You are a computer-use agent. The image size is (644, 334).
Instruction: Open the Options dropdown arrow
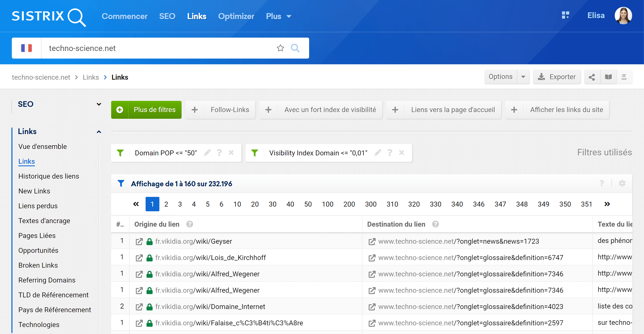click(x=523, y=77)
